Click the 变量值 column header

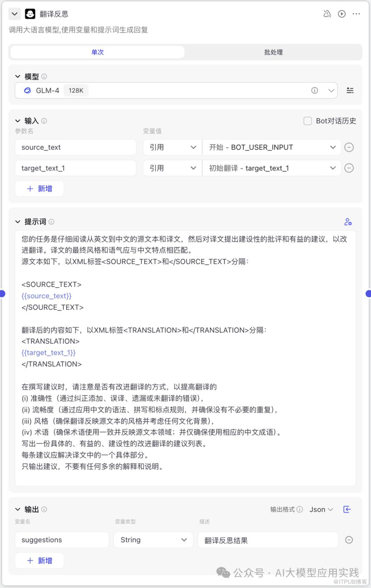tap(152, 131)
